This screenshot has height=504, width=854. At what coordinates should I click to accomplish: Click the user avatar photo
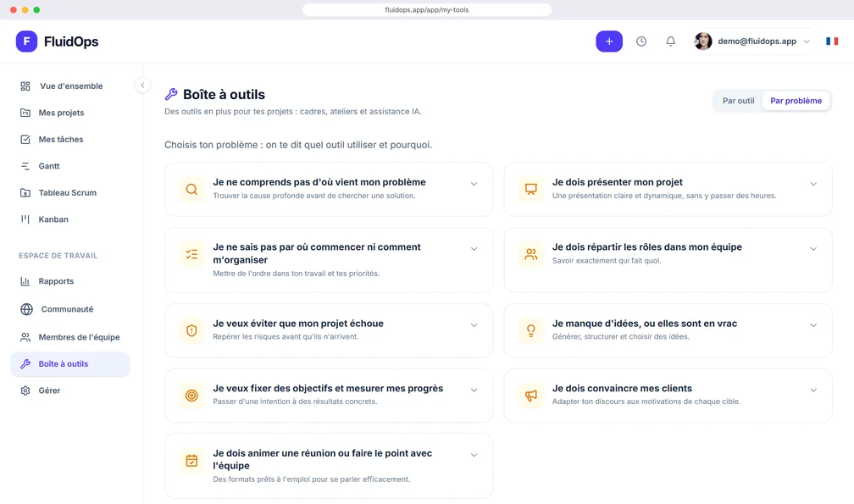tap(703, 42)
